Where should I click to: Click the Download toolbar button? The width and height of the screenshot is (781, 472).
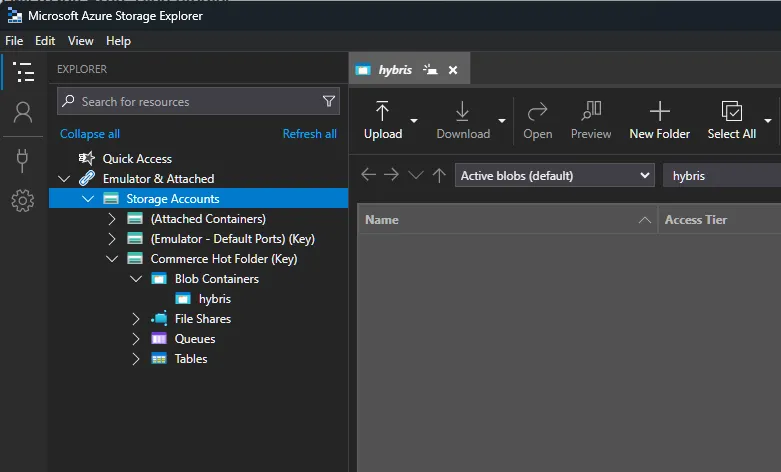[x=463, y=120]
